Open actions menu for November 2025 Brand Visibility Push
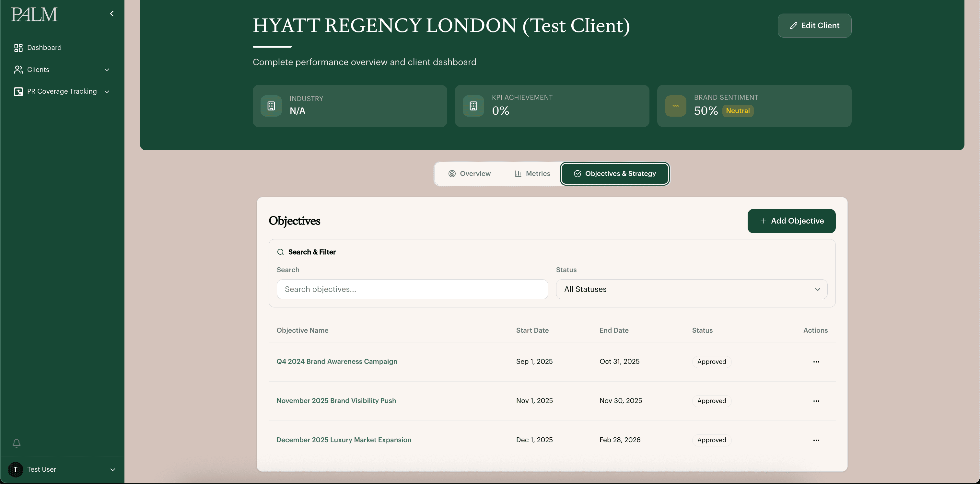 coord(816,401)
